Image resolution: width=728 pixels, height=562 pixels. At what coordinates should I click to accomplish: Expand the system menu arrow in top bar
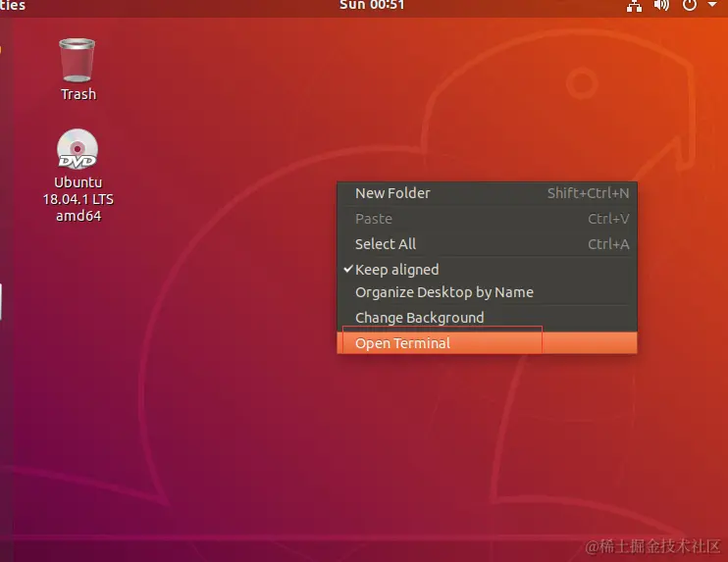(712, 5)
